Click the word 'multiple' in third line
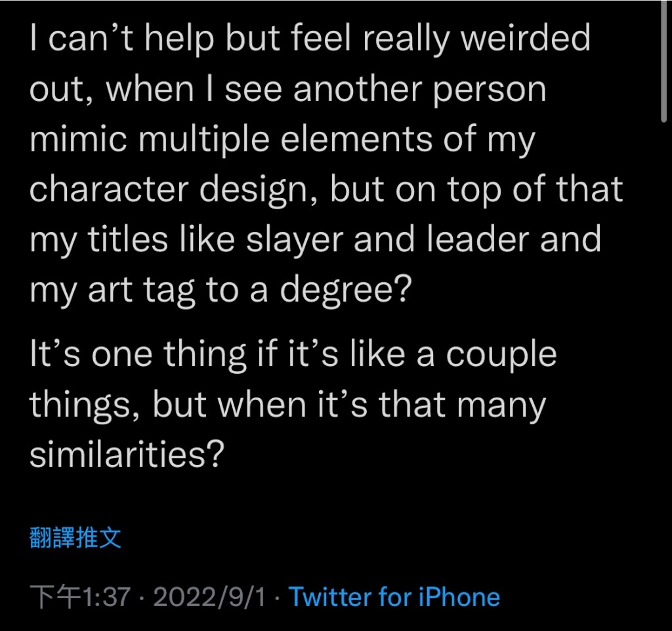672x631 pixels. 204,140
